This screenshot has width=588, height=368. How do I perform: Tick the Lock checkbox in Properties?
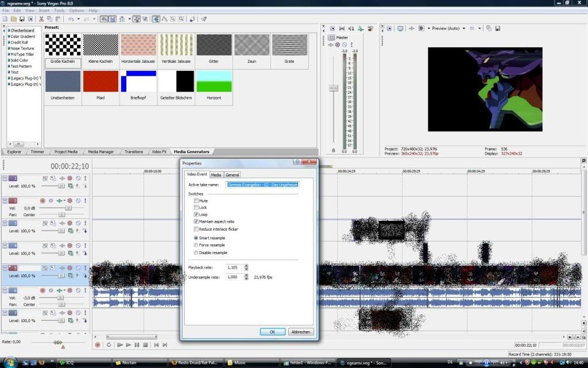[196, 207]
